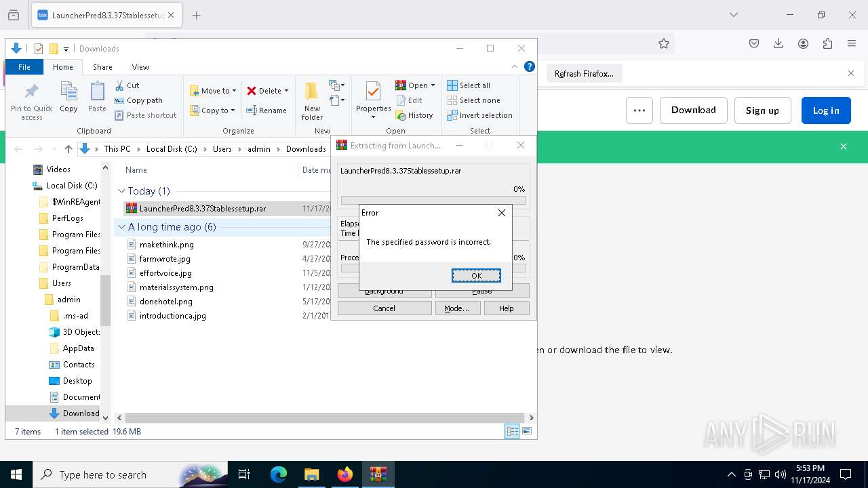The height and width of the screenshot is (488, 868).
Task: Open the Firefox hamburger menu
Action: (852, 43)
